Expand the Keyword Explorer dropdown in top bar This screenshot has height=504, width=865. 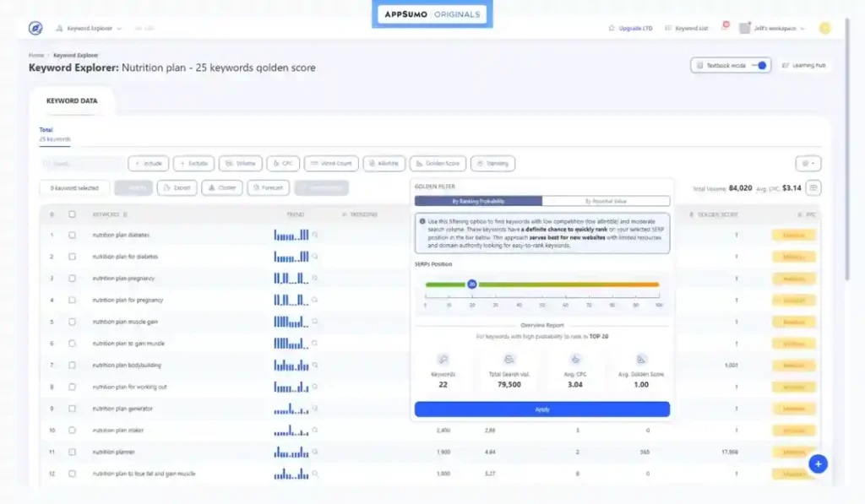pyautogui.click(x=90, y=28)
